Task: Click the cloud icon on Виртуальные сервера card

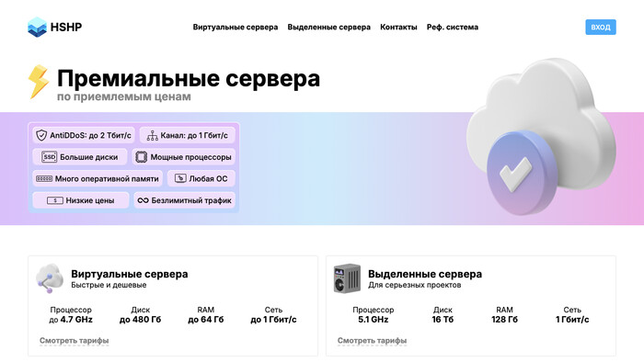Action: click(x=50, y=278)
